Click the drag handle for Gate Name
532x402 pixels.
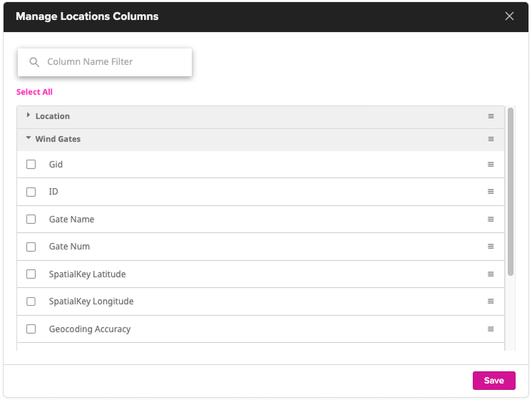[x=491, y=220]
